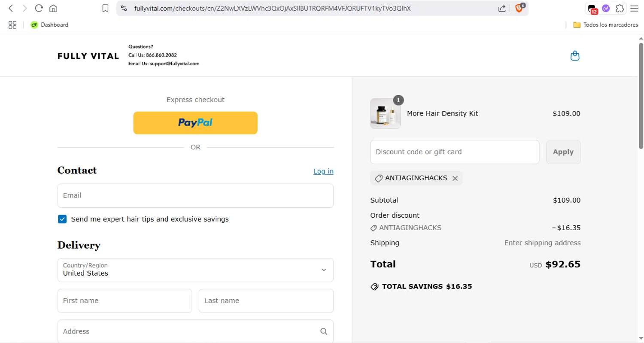Click the $92.65 total amount

[x=563, y=264]
